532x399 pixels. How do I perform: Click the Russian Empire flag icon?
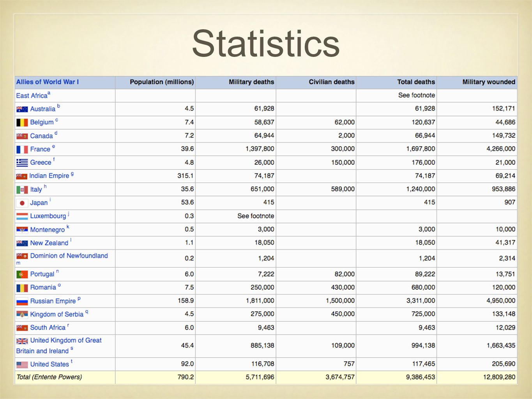[x=22, y=302]
